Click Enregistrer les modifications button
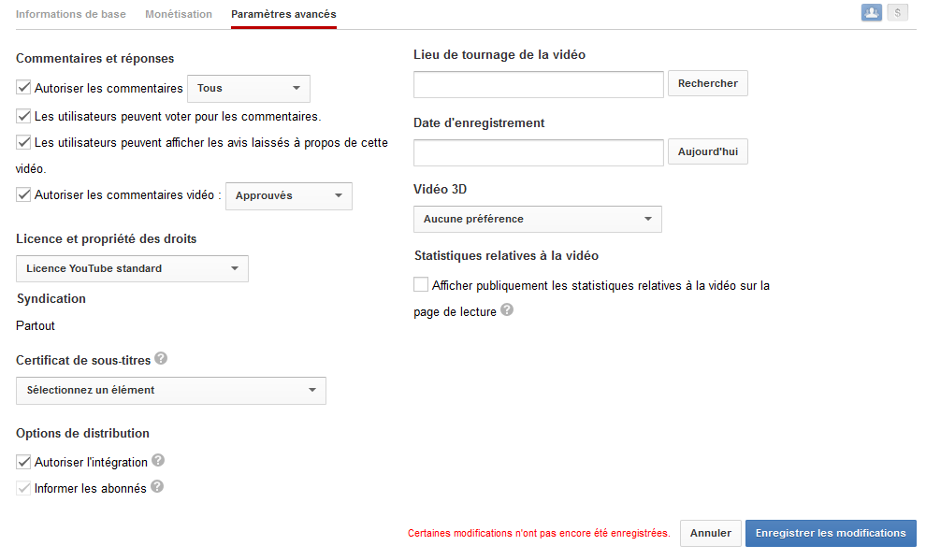The height and width of the screenshot is (560, 926). 831,534
